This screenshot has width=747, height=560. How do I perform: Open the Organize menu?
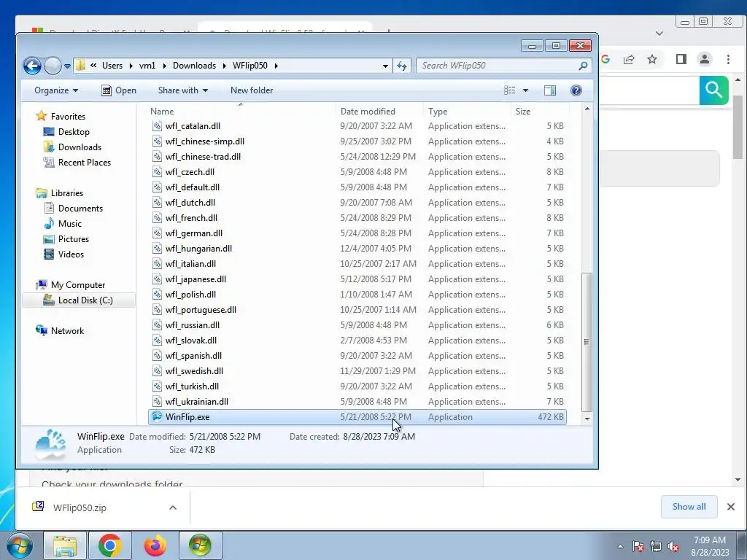coord(55,90)
